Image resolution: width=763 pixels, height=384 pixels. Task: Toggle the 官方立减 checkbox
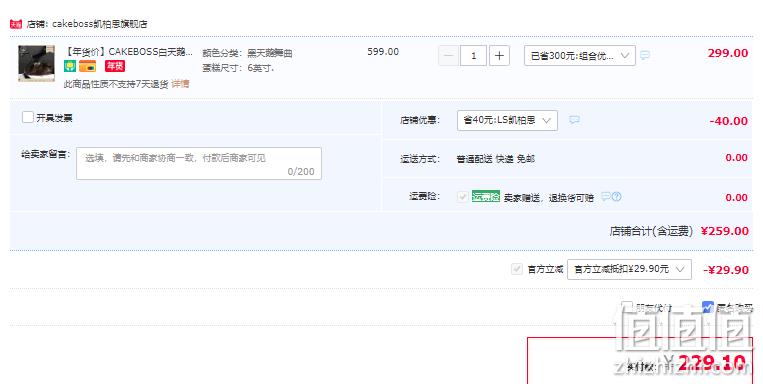click(x=517, y=269)
